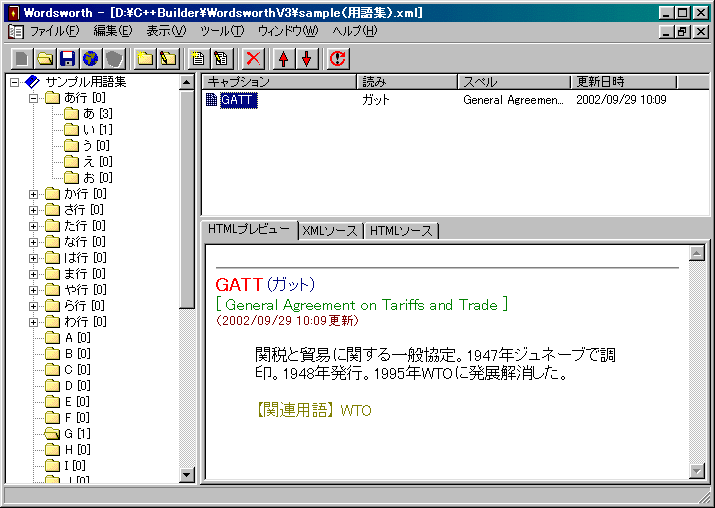The image size is (715, 508).
Task: Collapse the あ行 tree node
Action: [34, 98]
